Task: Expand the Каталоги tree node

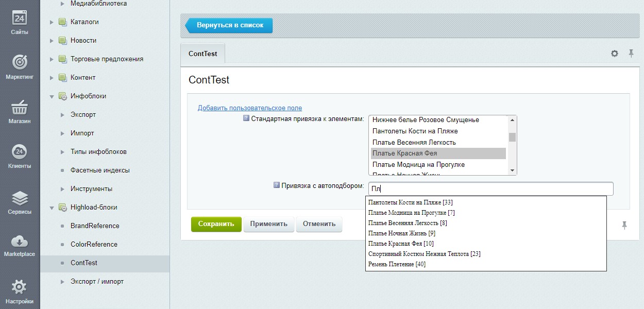Action: point(52,22)
